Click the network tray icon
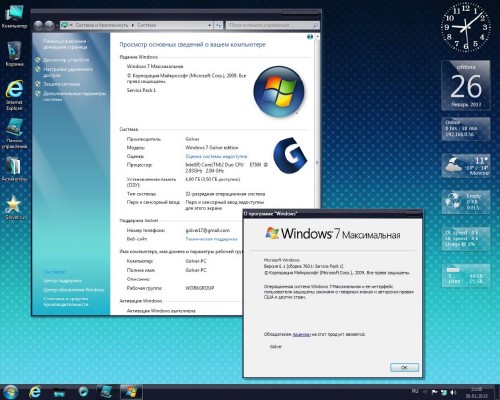 [x=444, y=392]
